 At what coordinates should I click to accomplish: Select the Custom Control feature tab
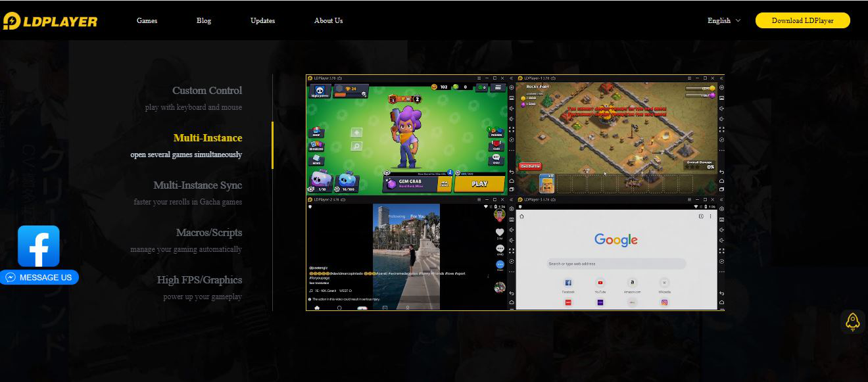(206, 91)
